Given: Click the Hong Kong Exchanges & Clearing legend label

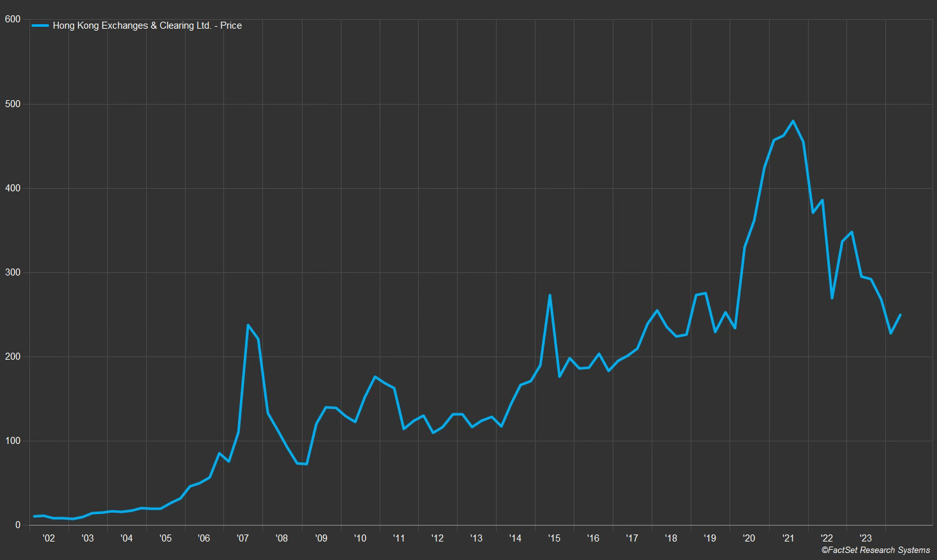Looking at the screenshot, I should point(147,26).
